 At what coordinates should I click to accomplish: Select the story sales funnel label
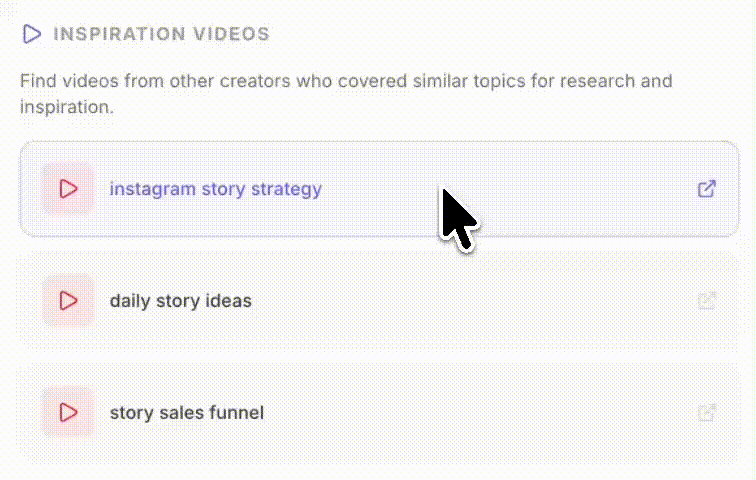click(187, 413)
